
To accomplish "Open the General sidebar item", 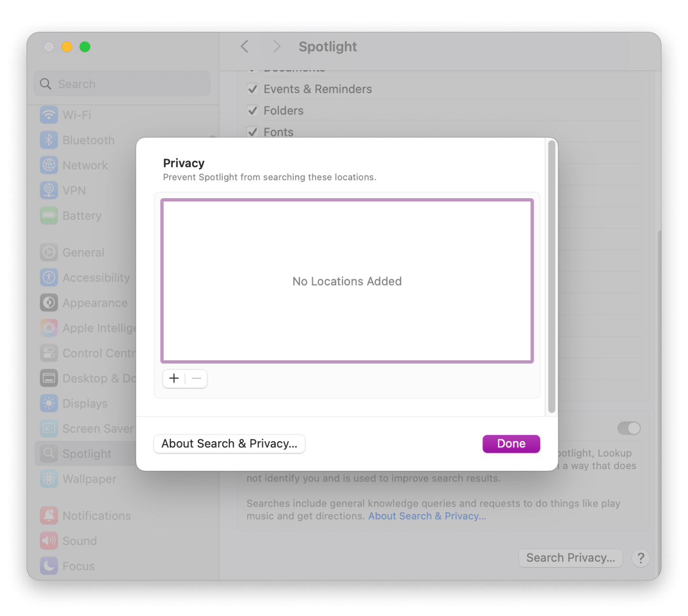I will click(x=83, y=252).
